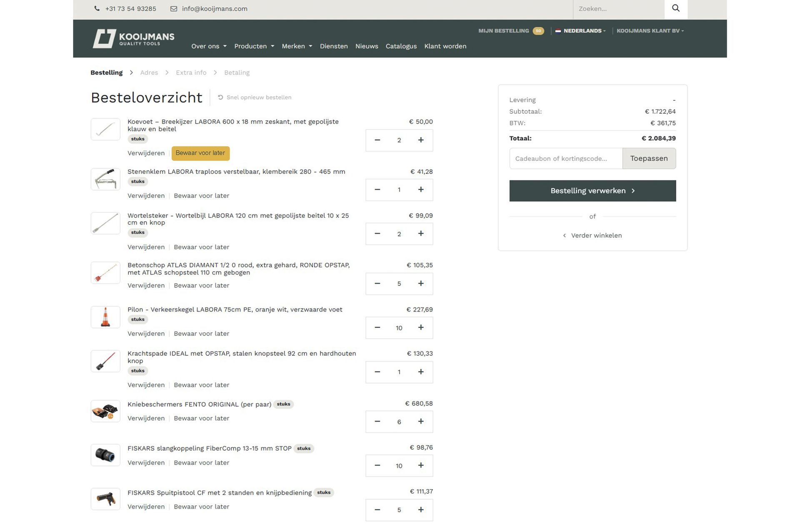Decrease quantity of Wortelsteker Wortelbijl

(x=377, y=234)
